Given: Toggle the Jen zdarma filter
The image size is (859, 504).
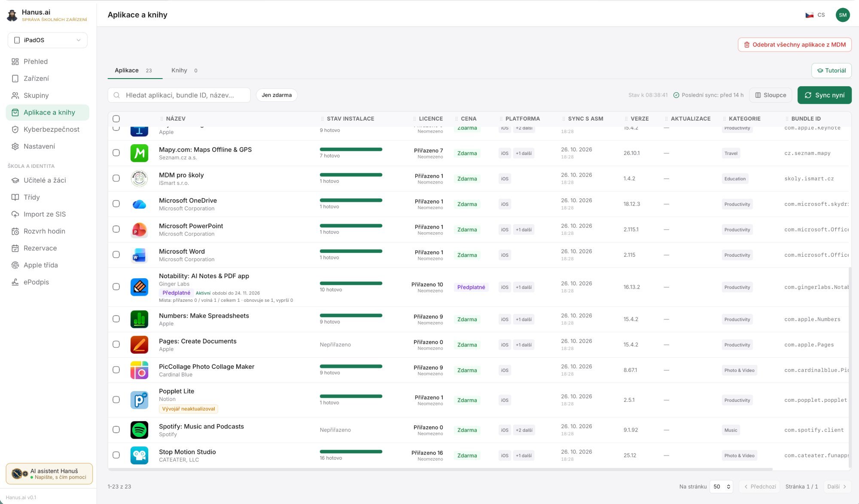Looking at the screenshot, I should (x=277, y=95).
